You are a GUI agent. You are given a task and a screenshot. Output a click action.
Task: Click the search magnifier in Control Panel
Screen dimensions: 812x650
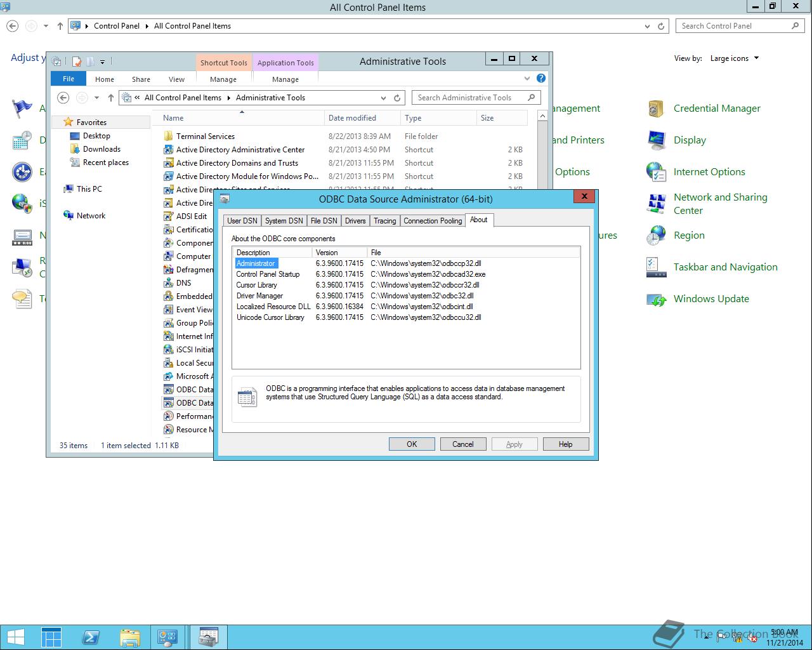coord(796,26)
